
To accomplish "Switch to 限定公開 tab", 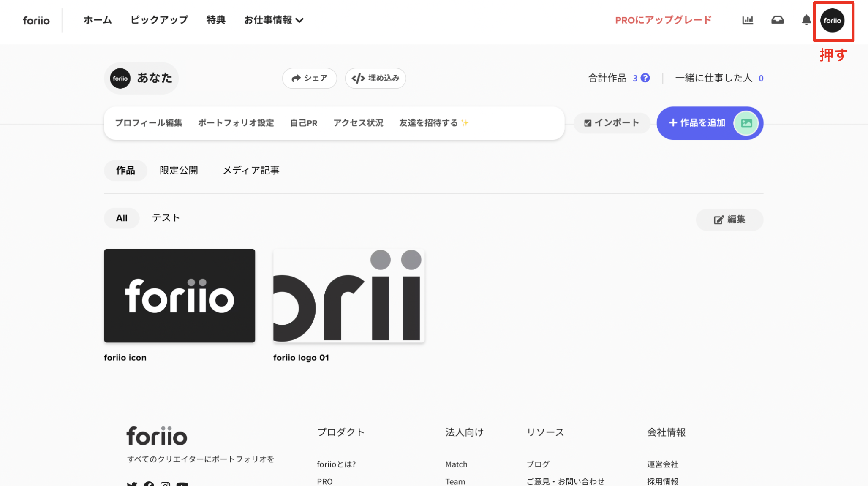I will [x=179, y=170].
